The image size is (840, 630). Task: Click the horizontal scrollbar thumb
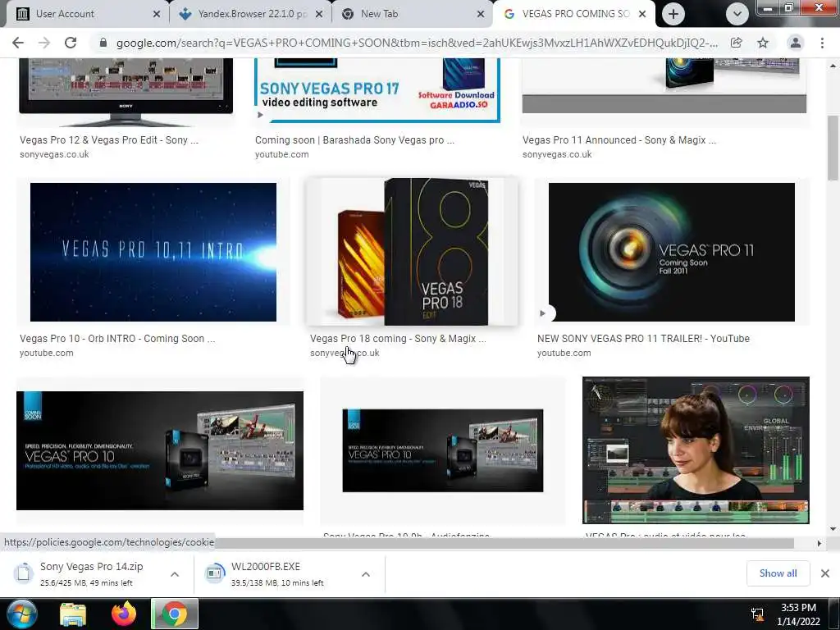coord(504,543)
